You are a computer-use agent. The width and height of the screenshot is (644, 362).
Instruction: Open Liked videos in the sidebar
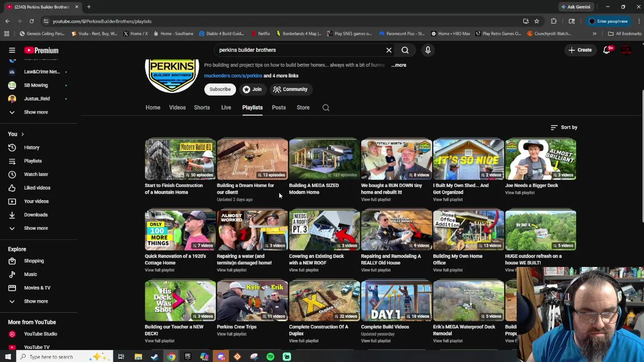(x=37, y=188)
